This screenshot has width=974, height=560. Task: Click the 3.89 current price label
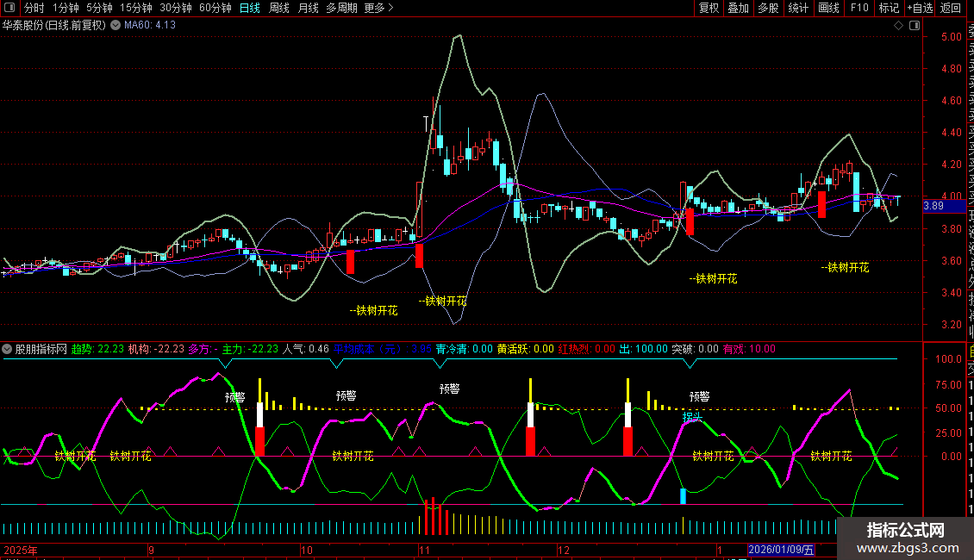pyautogui.click(x=933, y=207)
